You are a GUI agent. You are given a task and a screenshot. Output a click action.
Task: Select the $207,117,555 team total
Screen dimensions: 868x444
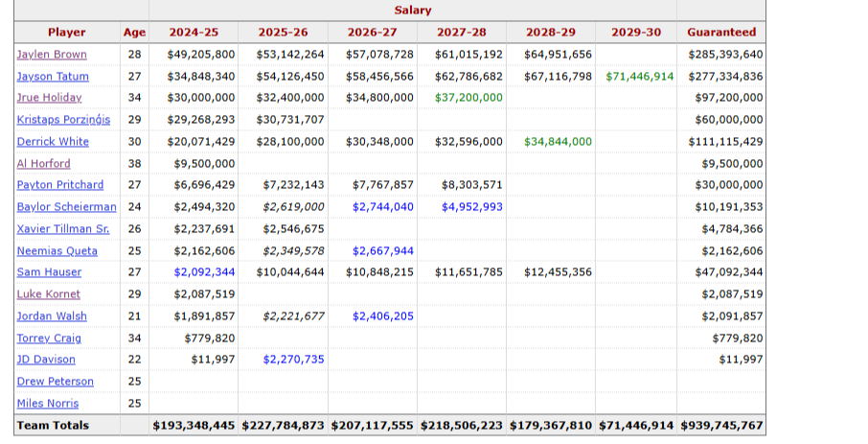(372, 426)
